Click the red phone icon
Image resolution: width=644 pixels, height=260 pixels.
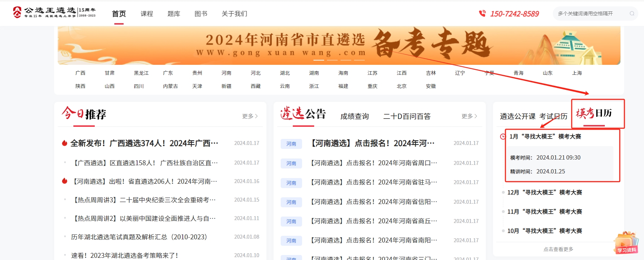[482, 14]
